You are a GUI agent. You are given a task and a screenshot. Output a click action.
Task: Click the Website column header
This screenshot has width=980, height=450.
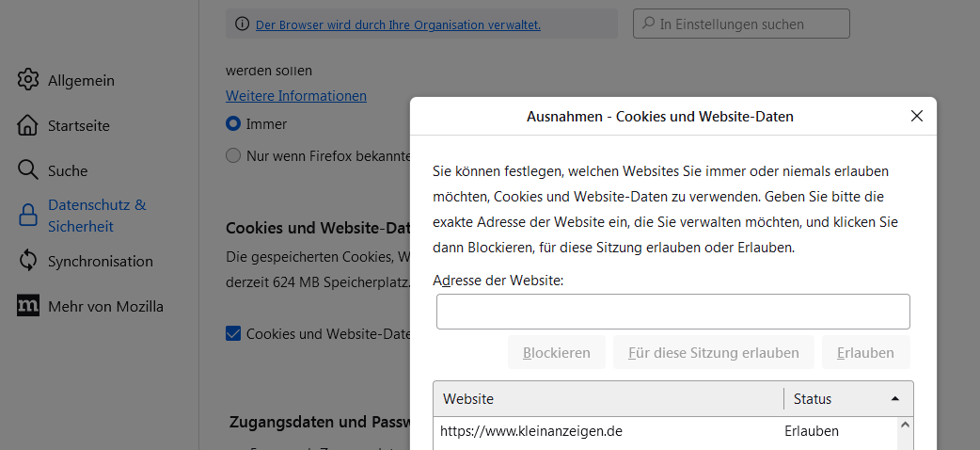click(x=608, y=399)
